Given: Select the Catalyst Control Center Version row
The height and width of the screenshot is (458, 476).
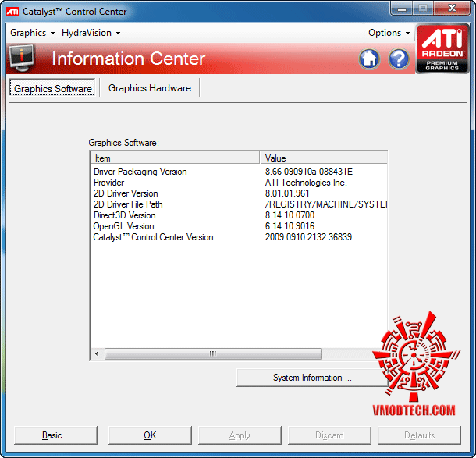Looking at the screenshot, I should [x=239, y=237].
